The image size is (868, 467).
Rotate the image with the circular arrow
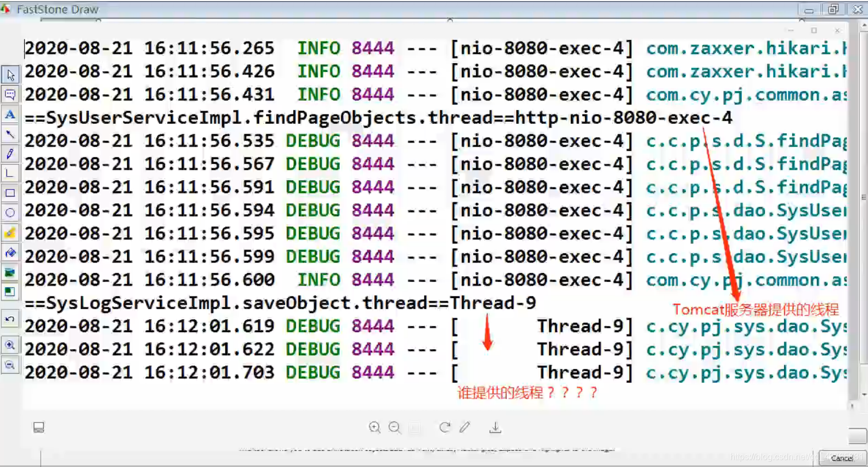coord(445,427)
